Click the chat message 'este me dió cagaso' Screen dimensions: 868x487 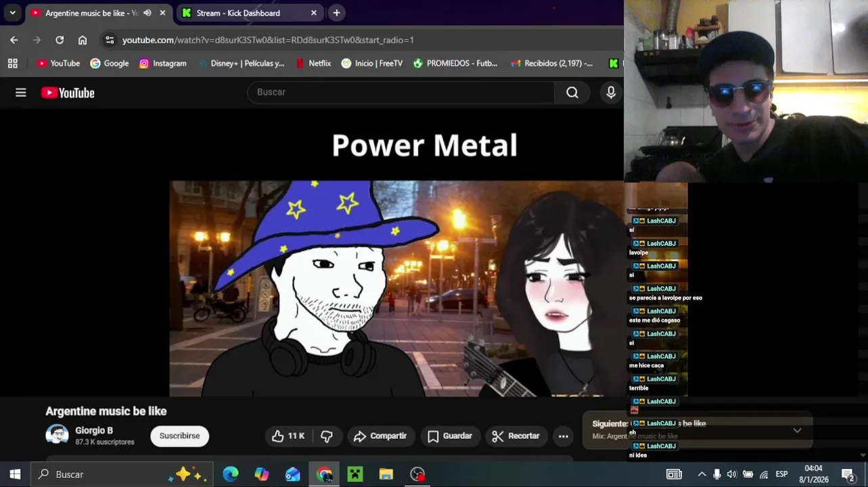[x=654, y=321]
